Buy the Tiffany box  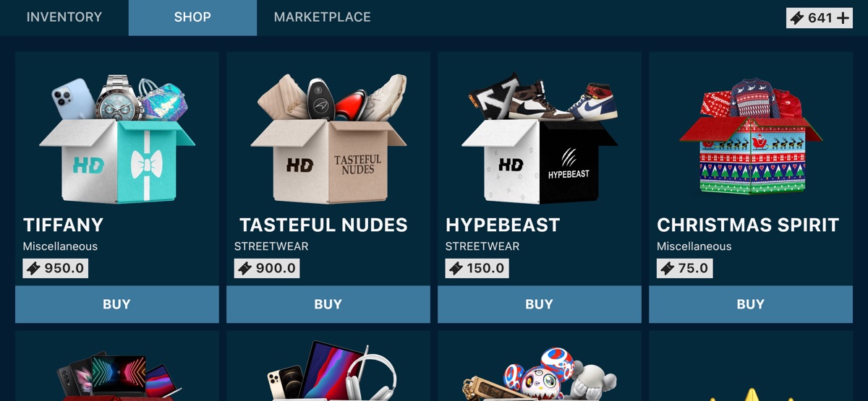coord(116,304)
